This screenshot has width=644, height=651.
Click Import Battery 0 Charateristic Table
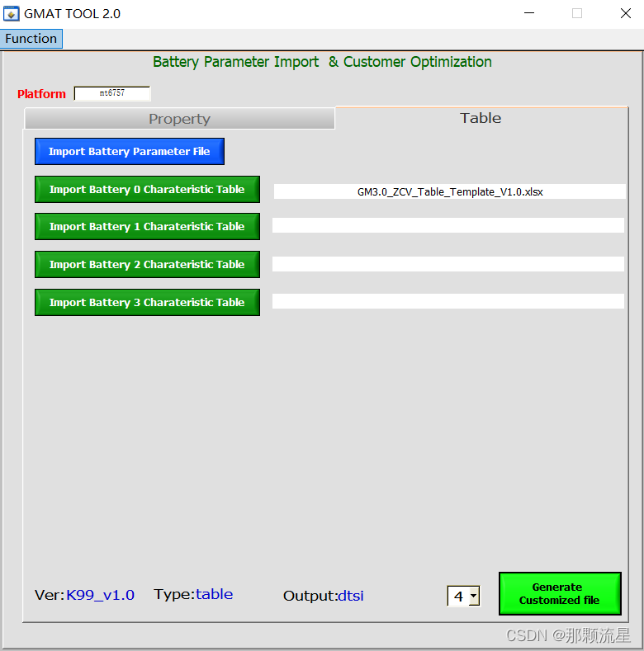coord(148,189)
